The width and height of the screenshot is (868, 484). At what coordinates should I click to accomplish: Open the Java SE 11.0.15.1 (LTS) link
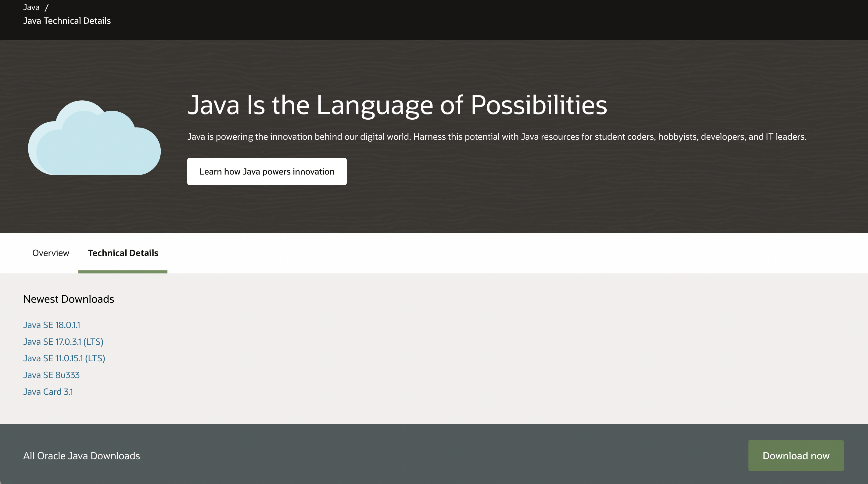64,358
